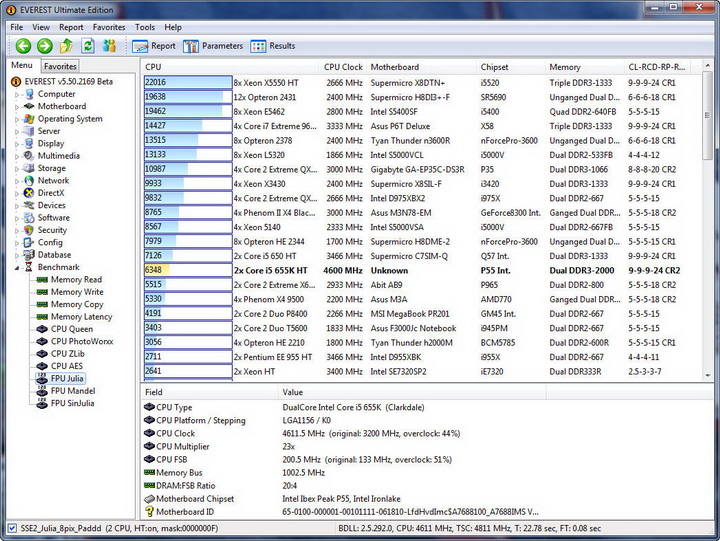
Task: Open the Parameters toolbar button
Action: [213, 46]
